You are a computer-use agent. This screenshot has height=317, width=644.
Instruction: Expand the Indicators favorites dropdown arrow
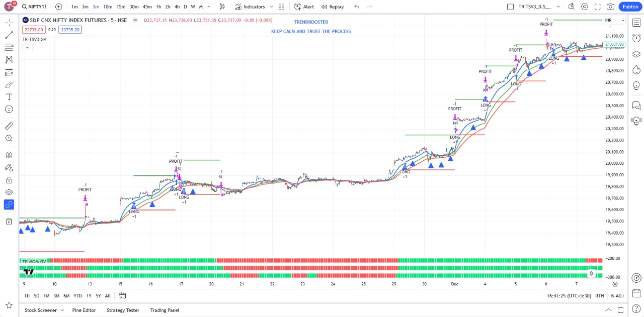271,7
